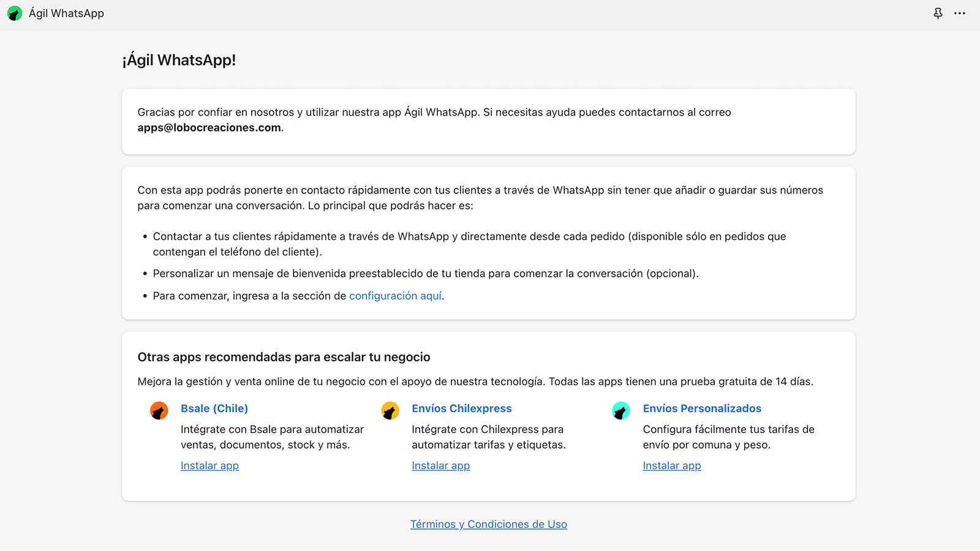The width and height of the screenshot is (980, 551).
Task: Open the Bsale (Chile) app title link
Action: coord(214,408)
